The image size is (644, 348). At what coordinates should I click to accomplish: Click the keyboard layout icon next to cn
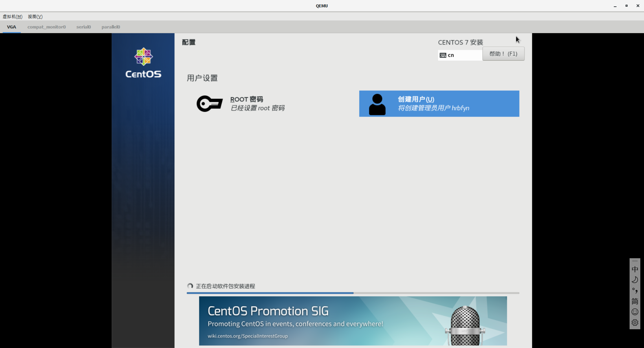coord(442,55)
